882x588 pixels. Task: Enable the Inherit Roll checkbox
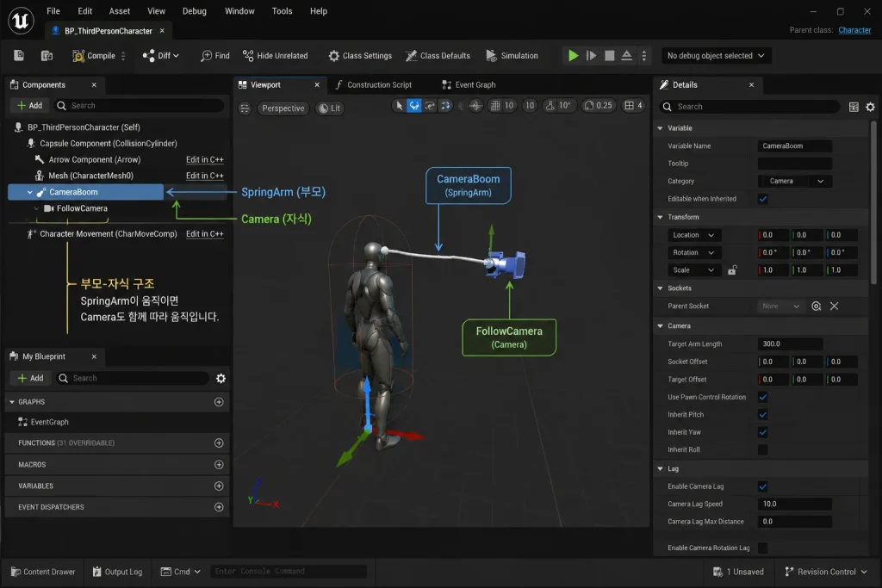click(x=763, y=449)
